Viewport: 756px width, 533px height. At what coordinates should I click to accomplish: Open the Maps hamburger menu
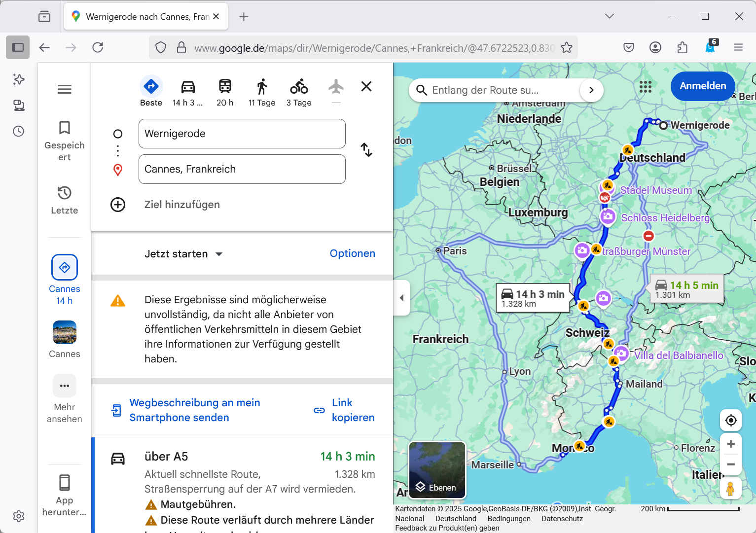click(65, 89)
